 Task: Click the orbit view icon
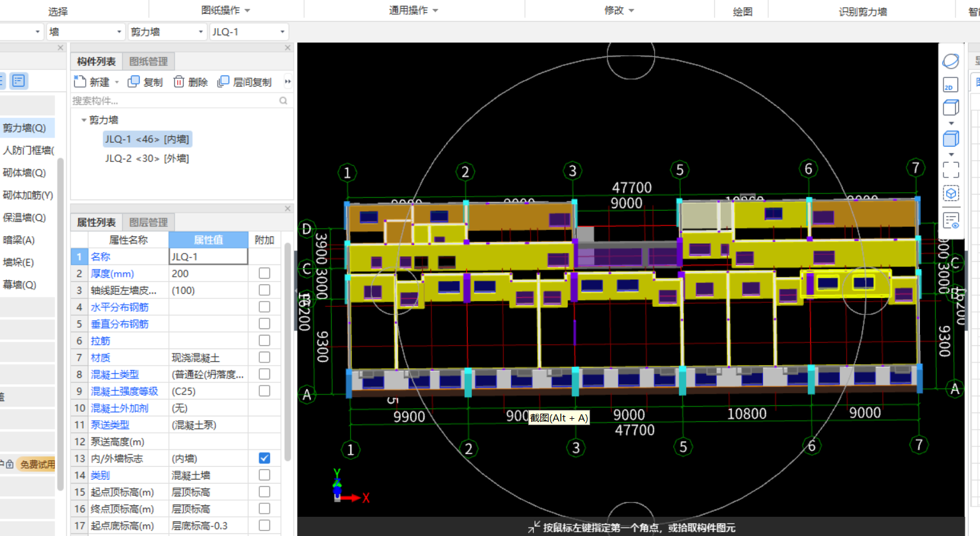951,61
